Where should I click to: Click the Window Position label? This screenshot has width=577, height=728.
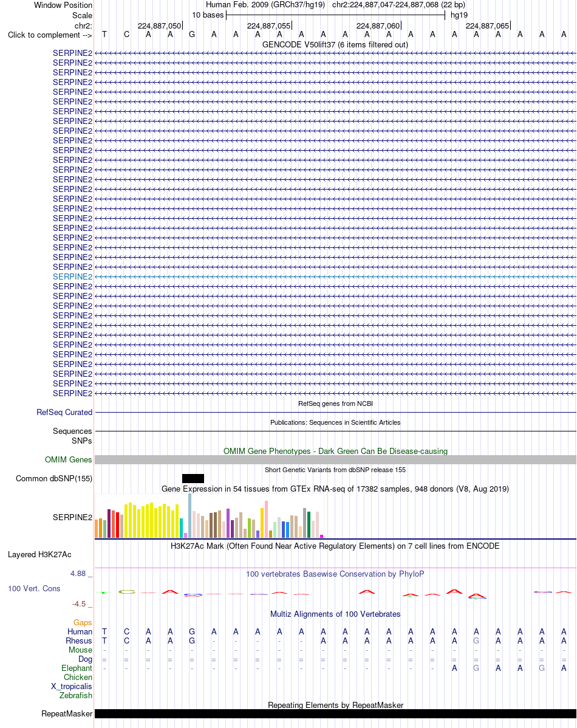[63, 5]
